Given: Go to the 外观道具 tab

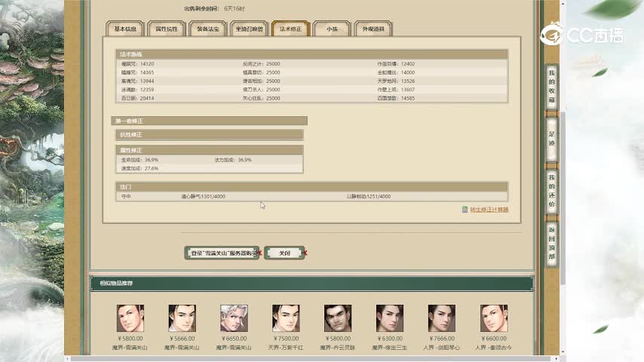Looking at the screenshot, I should (373, 29).
